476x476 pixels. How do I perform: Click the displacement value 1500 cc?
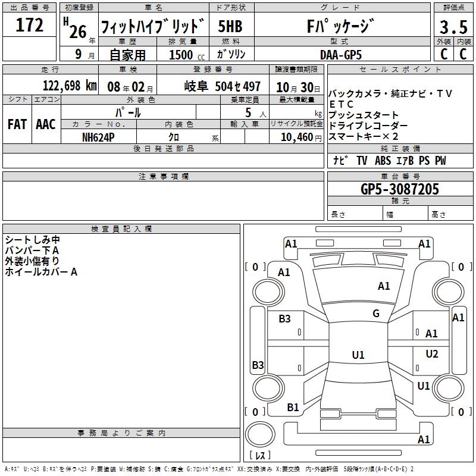point(186,55)
